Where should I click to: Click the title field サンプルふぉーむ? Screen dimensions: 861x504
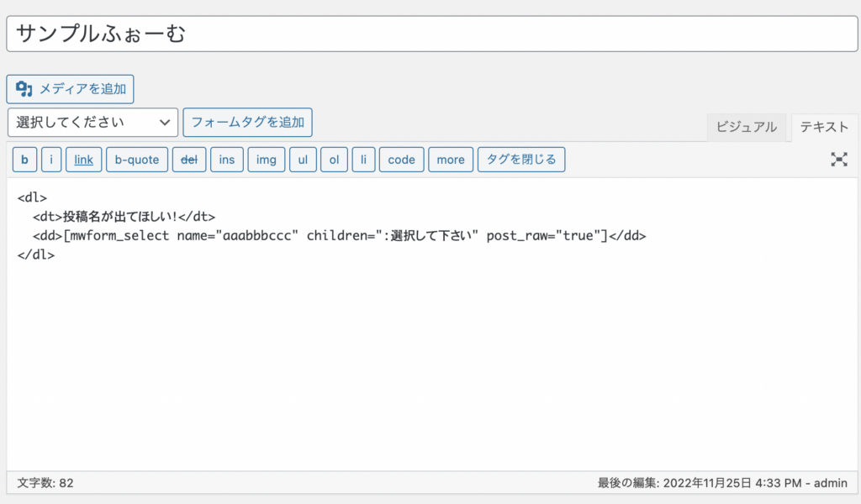tap(430, 34)
